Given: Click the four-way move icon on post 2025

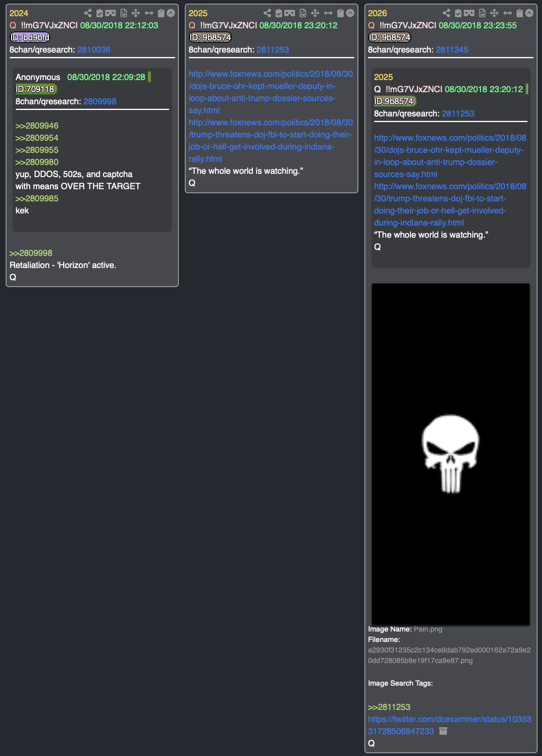Looking at the screenshot, I should pos(315,13).
